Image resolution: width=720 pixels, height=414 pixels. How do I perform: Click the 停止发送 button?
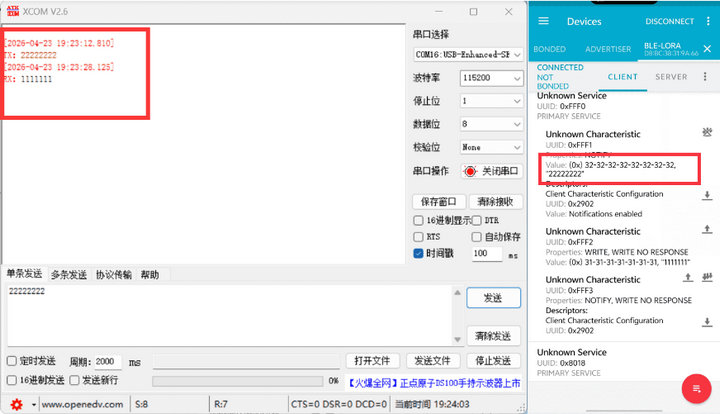pos(494,361)
